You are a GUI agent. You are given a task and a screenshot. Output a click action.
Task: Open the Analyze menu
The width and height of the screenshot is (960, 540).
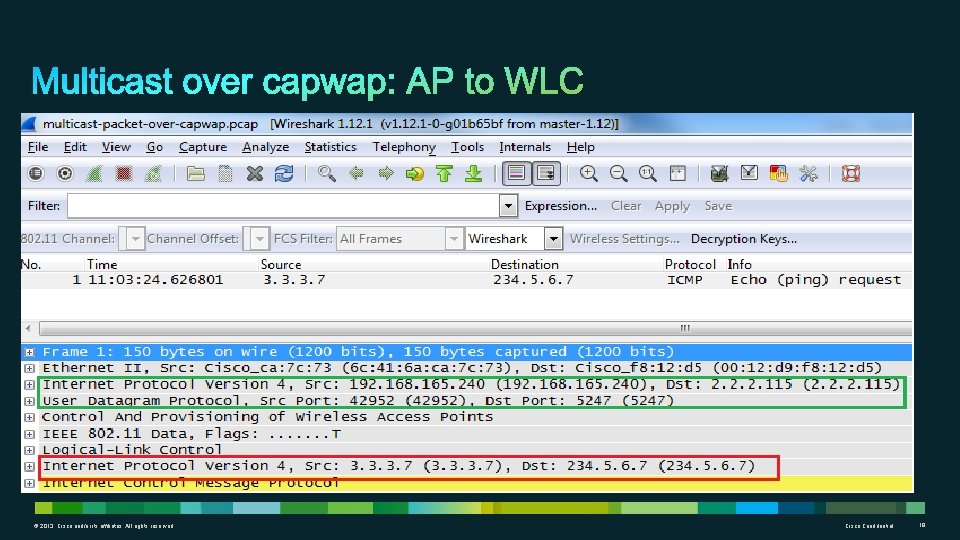(265, 147)
